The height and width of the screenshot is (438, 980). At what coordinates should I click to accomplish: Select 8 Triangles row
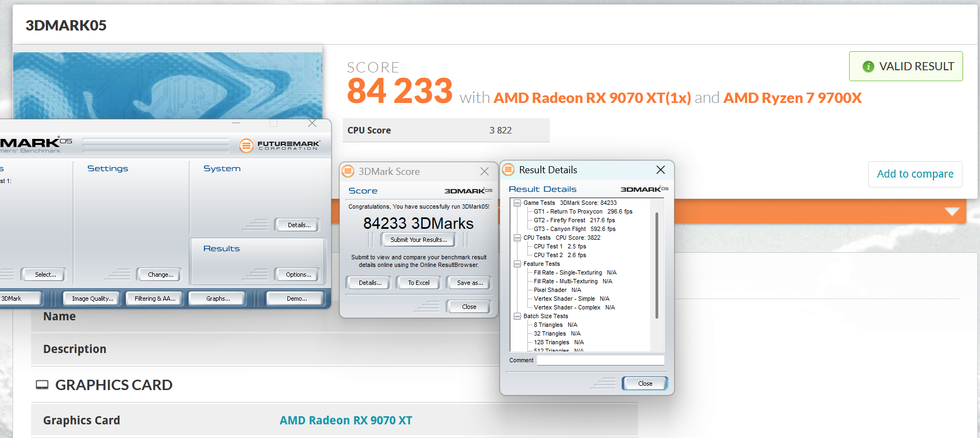pyautogui.click(x=555, y=325)
